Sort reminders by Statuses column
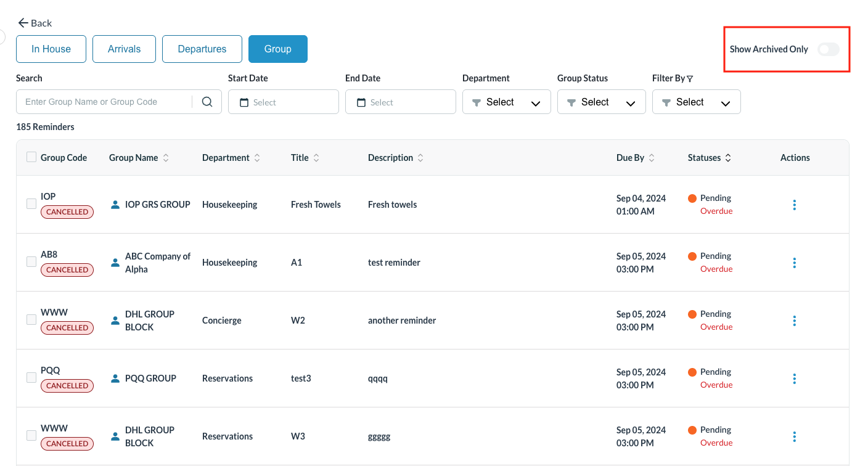This screenshot has width=868, height=466. [728, 158]
